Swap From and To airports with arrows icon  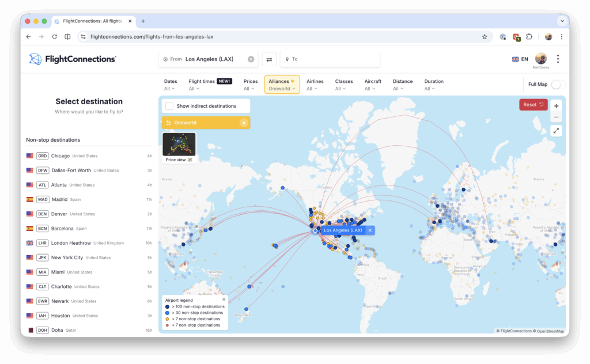click(x=268, y=59)
